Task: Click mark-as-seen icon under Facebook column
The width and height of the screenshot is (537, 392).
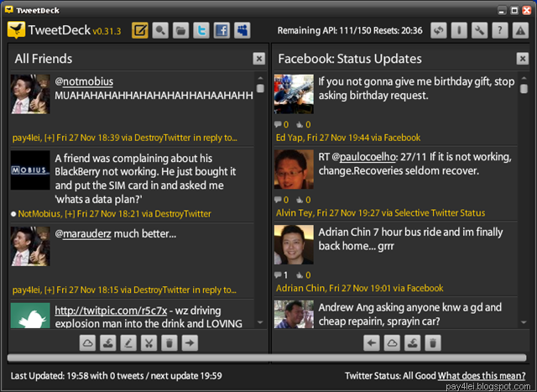Action: tap(413, 343)
